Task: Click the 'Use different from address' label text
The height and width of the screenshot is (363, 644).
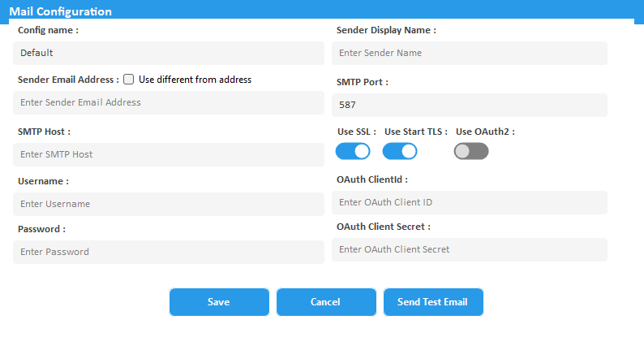Action: tap(195, 80)
